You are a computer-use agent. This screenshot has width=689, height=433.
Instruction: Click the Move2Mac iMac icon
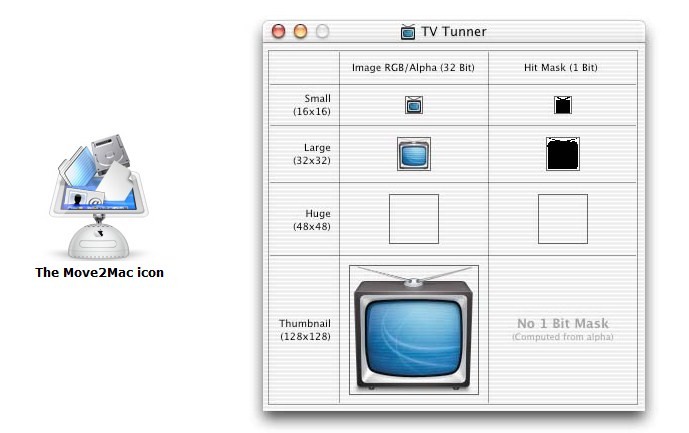pyautogui.click(x=99, y=197)
